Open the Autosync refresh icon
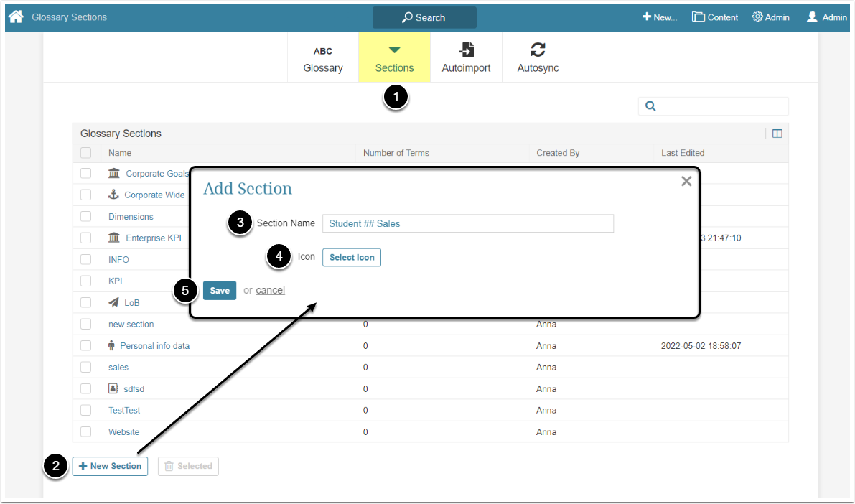 tap(538, 50)
